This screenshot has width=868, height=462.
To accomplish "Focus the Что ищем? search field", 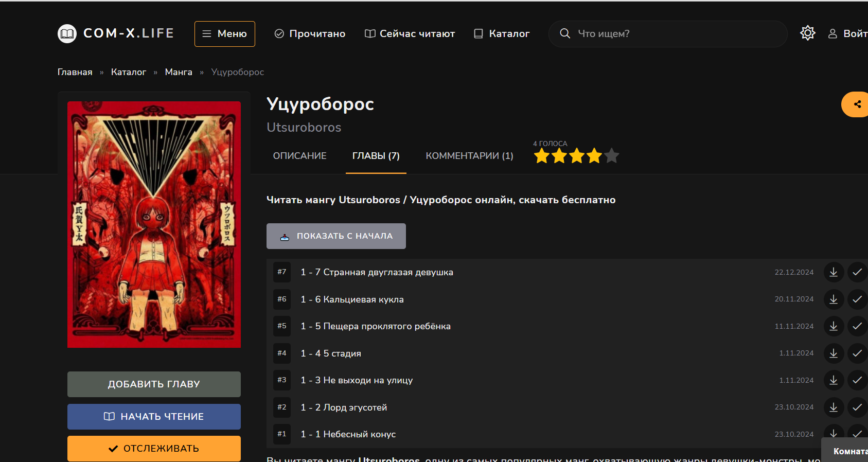I will pos(668,34).
